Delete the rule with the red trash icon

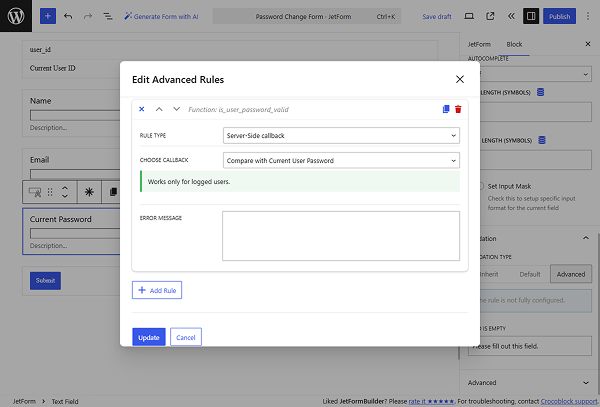[x=458, y=109]
